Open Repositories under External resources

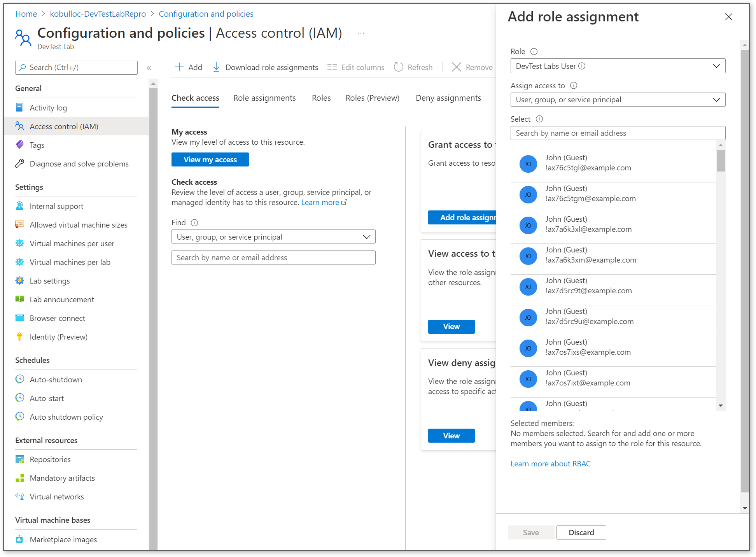50,459
